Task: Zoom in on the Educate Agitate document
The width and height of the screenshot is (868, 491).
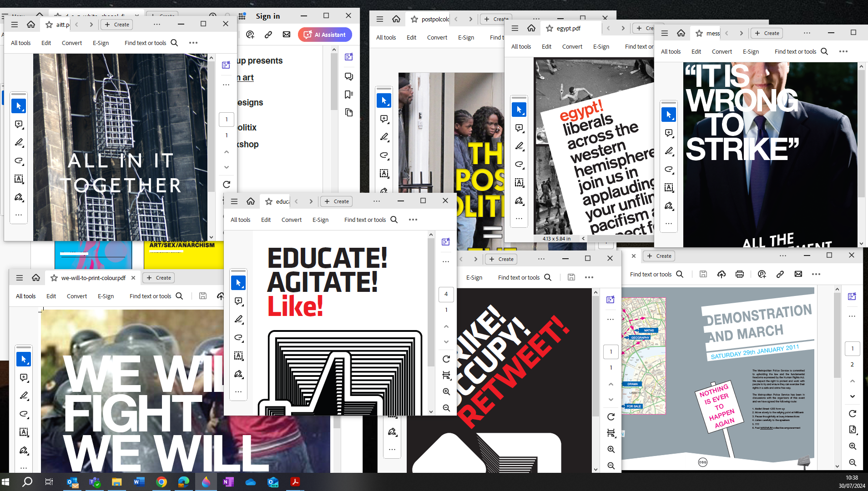Action: [446, 391]
